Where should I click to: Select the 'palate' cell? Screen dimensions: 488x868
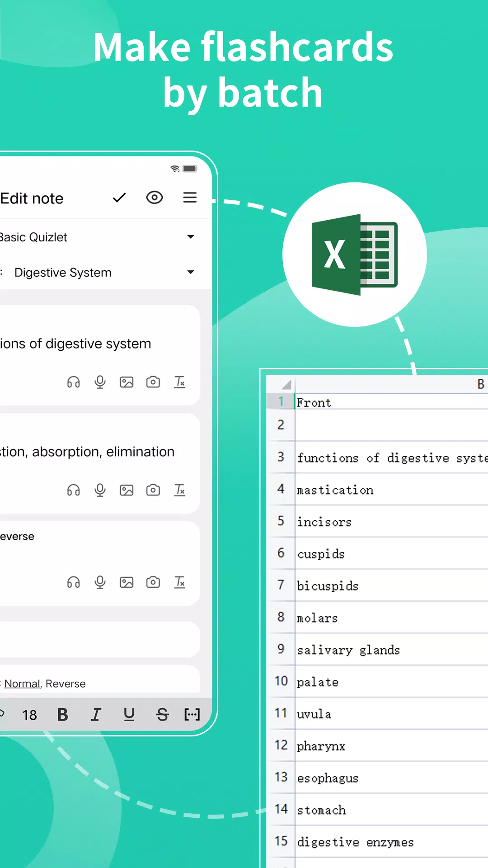click(x=391, y=682)
